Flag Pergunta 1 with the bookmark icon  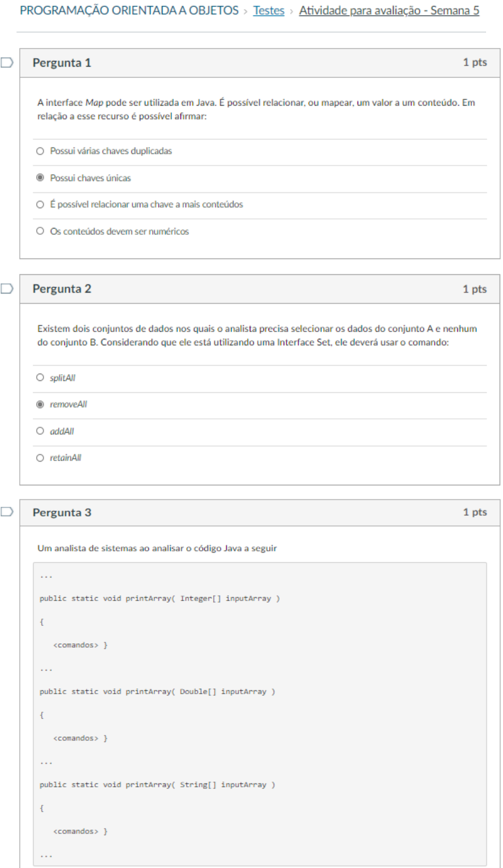pos(7,63)
